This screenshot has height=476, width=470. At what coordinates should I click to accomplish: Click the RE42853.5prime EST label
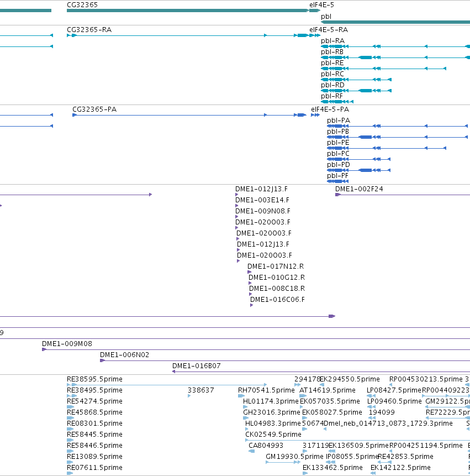[x=405, y=457]
